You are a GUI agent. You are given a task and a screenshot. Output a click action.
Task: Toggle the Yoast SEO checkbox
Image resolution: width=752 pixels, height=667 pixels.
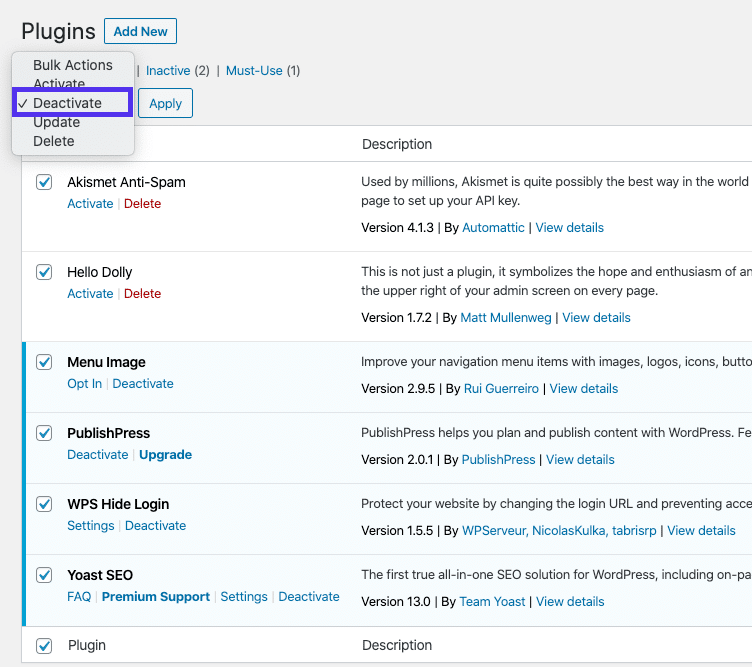tap(44, 575)
